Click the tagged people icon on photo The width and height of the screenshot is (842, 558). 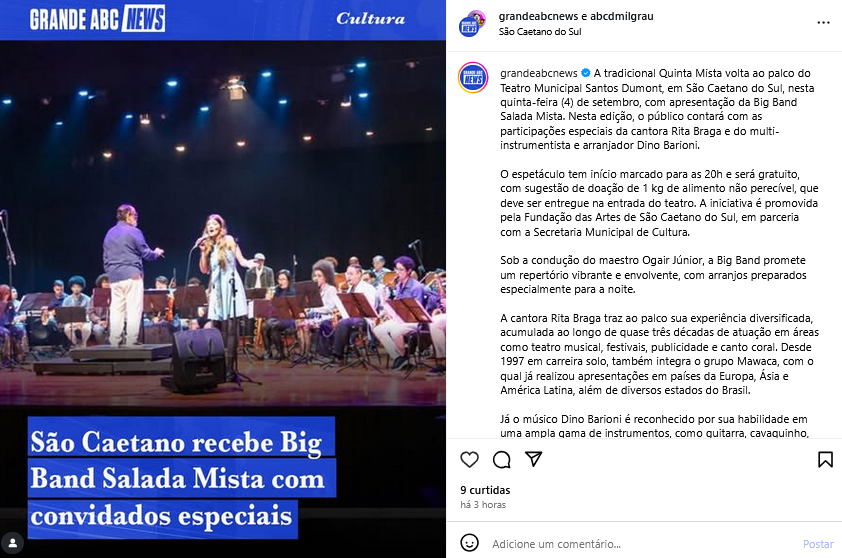coord(13,543)
